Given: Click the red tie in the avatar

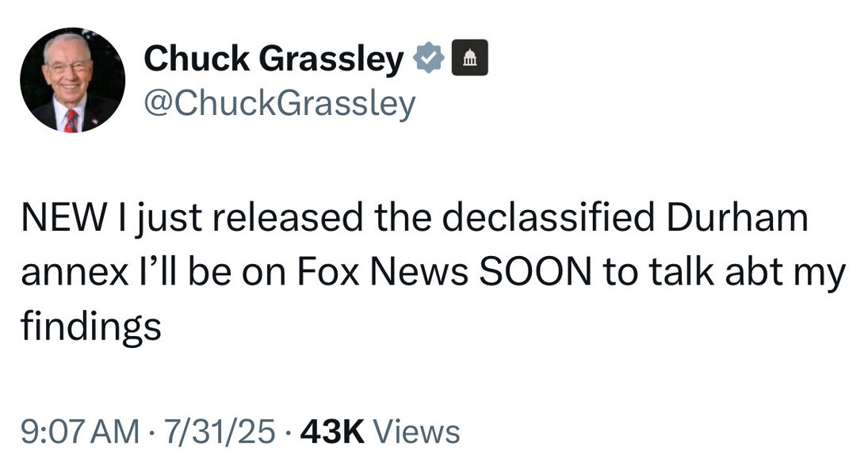Looking at the screenshot, I should pos(71,121).
